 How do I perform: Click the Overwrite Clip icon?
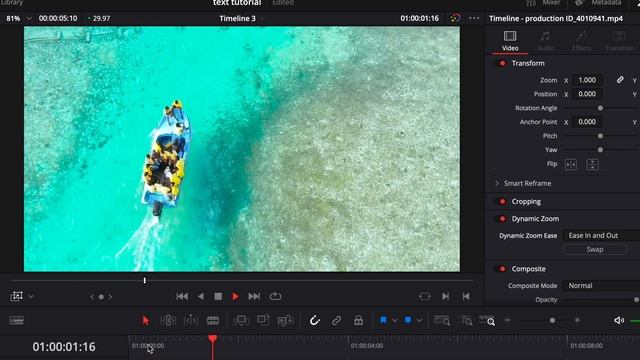click(263, 320)
